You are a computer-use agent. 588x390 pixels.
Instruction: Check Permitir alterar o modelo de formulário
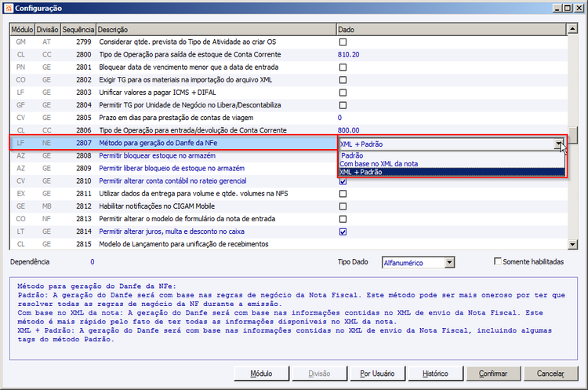343,219
